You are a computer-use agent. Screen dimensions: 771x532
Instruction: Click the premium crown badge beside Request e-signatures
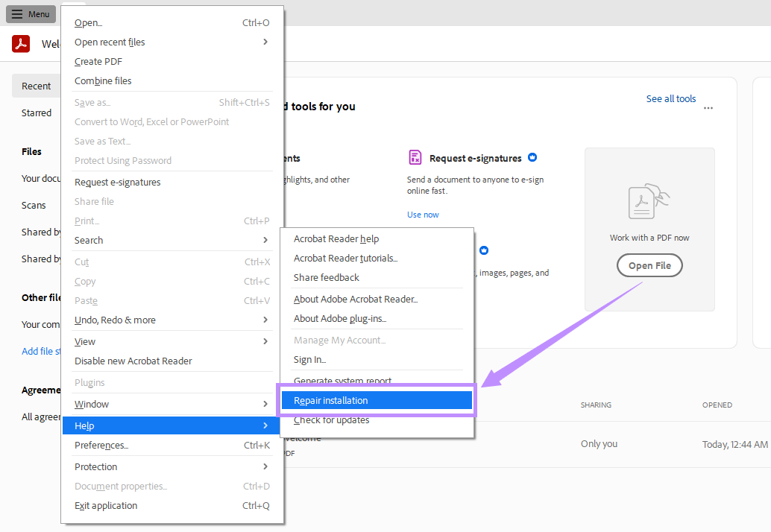point(532,158)
